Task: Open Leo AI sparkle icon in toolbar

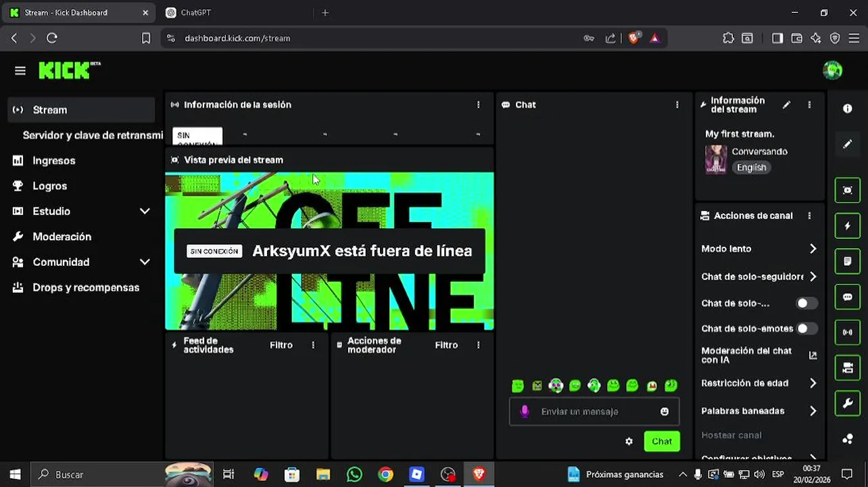Action: pos(816,38)
